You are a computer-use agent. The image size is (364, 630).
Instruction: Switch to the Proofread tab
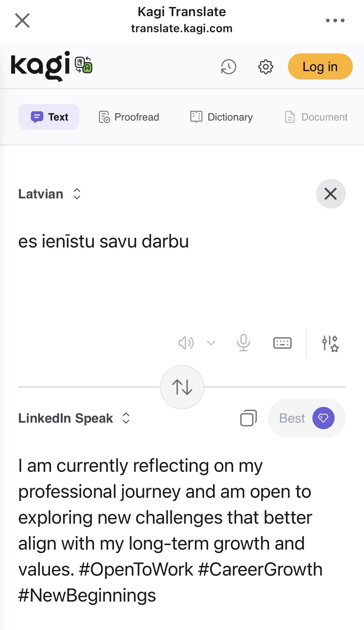[129, 117]
